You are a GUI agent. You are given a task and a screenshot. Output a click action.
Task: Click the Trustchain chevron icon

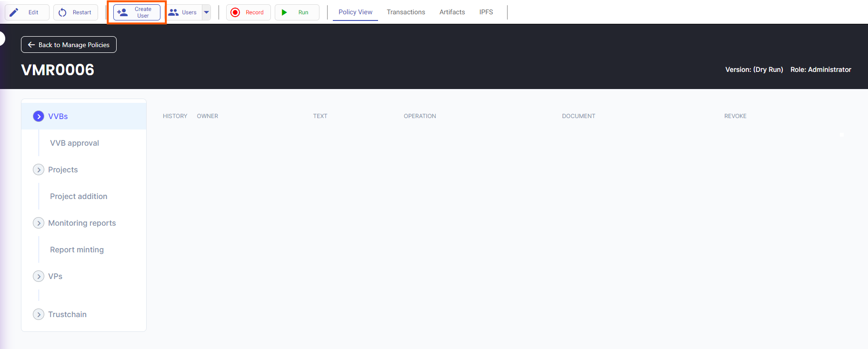point(39,314)
